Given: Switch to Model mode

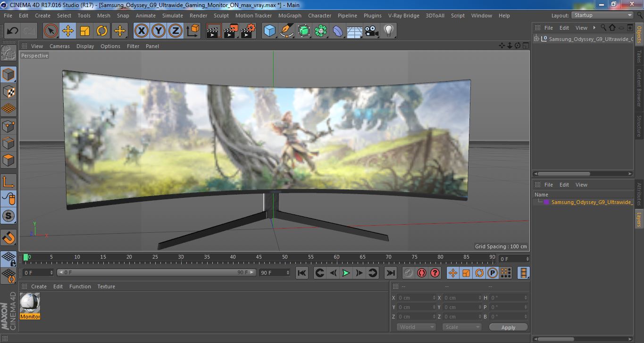Looking at the screenshot, I should [x=8, y=74].
